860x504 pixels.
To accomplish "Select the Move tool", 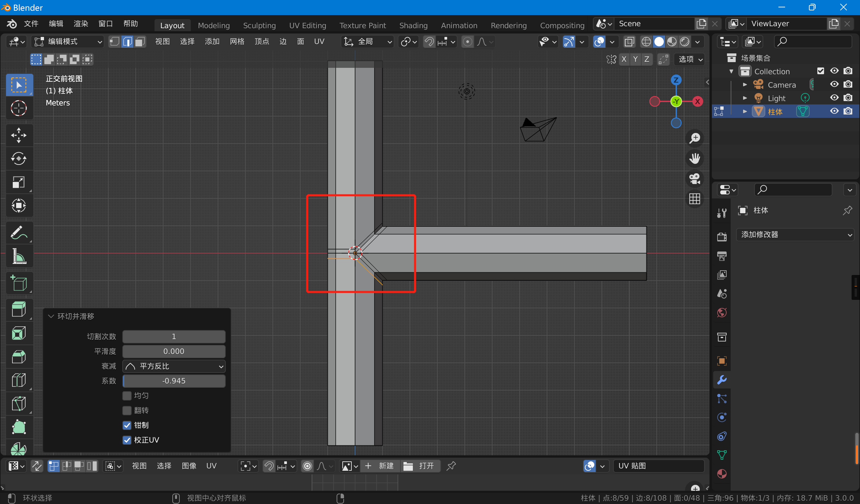I will [x=19, y=135].
